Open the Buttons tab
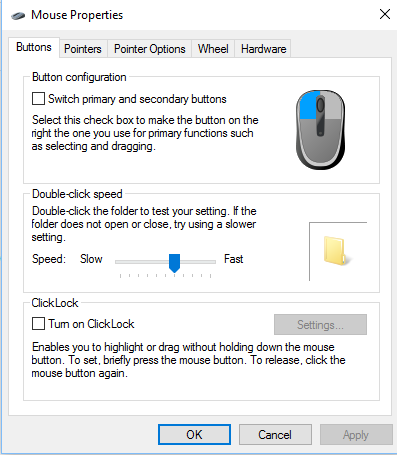 pos(34,47)
